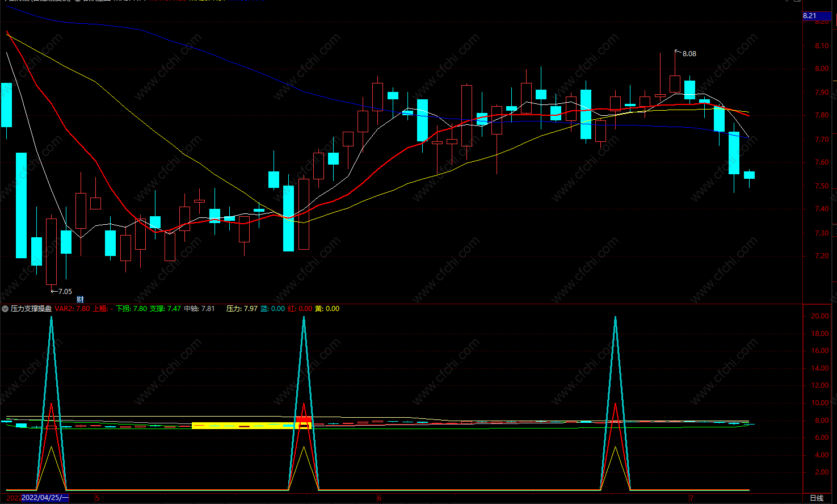Click the 财 financial marker on the chart
Viewport: 837px width, 504px height.
coord(80,300)
